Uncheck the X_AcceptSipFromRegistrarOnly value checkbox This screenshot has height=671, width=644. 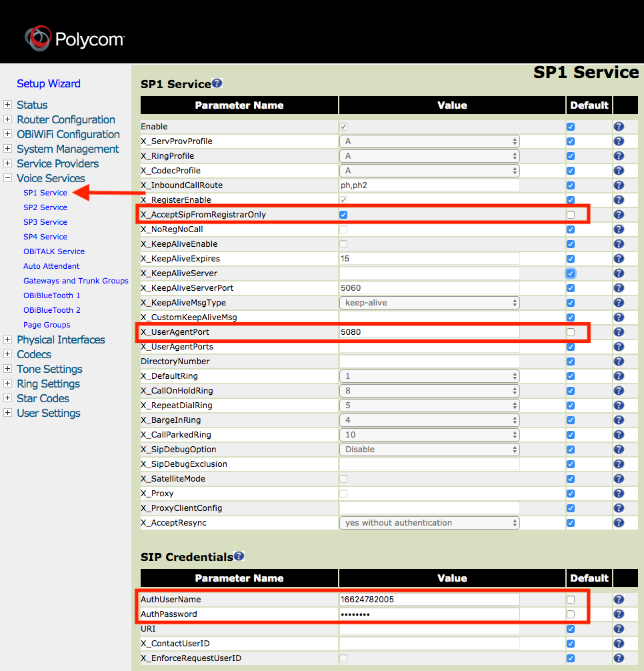[343, 214]
